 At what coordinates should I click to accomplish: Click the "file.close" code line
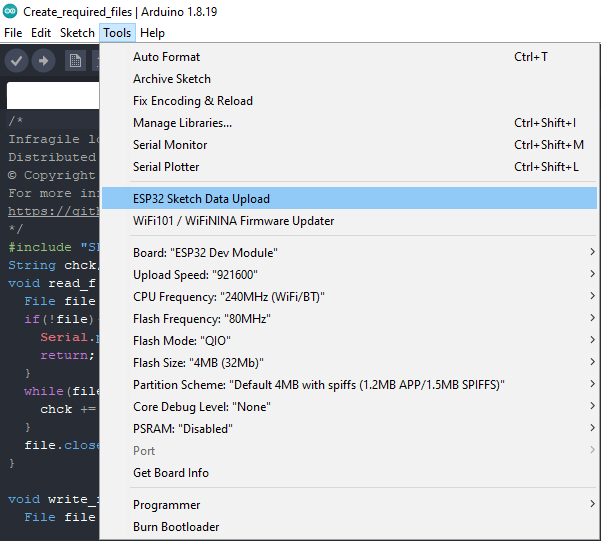tap(62, 445)
